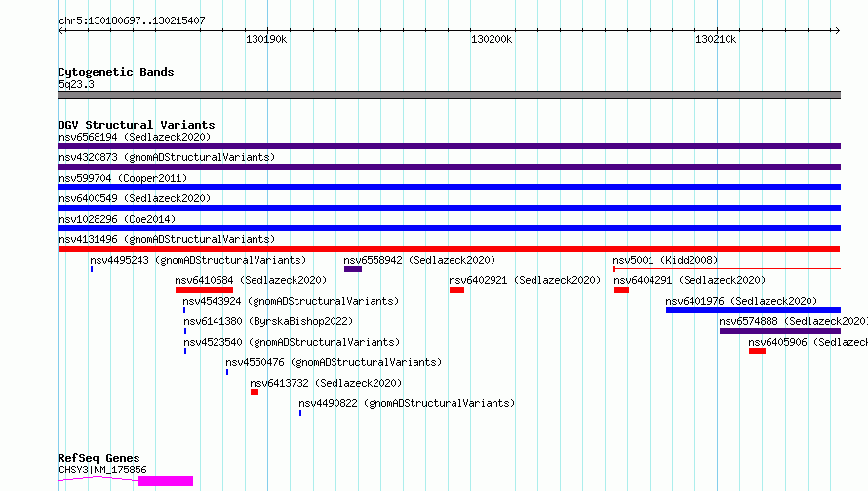Select the nsv4320873 gnomAD variant label
Viewport: 868px width, 491px height.
pos(167,157)
